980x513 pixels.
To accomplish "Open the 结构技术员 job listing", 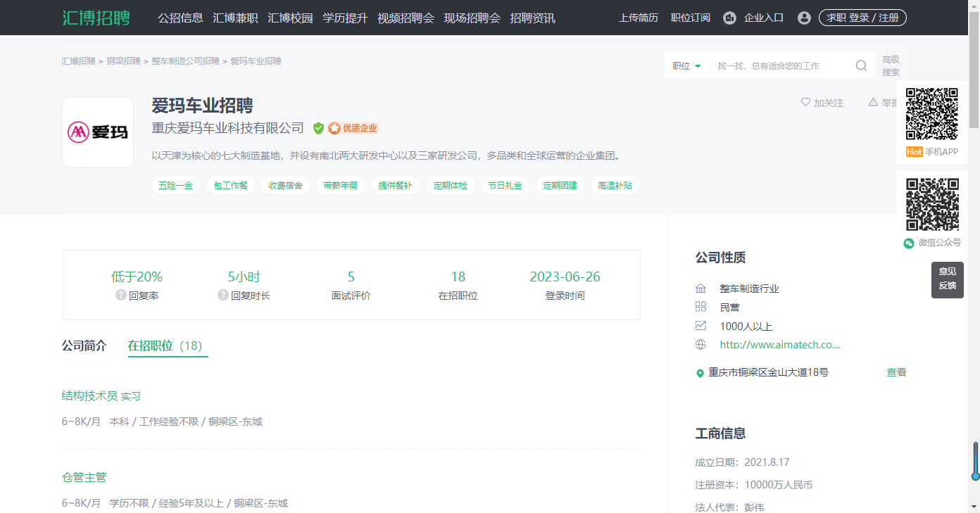I will pos(101,395).
